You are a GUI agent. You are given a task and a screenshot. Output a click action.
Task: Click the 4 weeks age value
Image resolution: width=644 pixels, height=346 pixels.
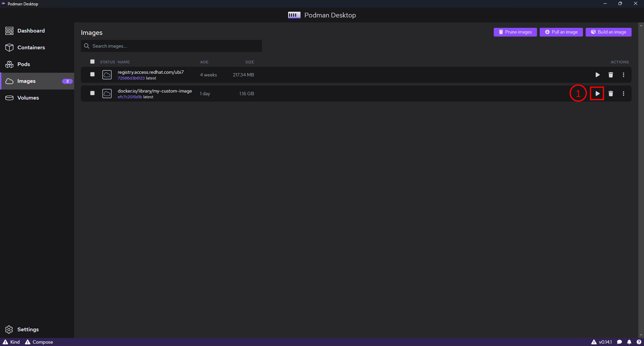pos(208,75)
